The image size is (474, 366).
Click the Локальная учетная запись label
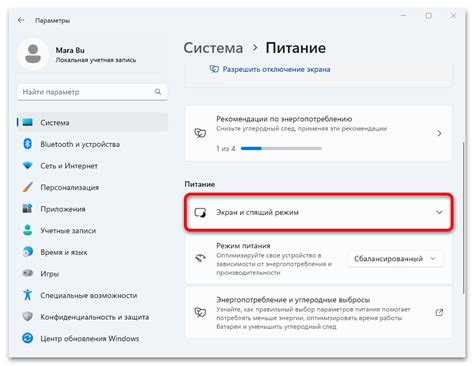(96, 60)
